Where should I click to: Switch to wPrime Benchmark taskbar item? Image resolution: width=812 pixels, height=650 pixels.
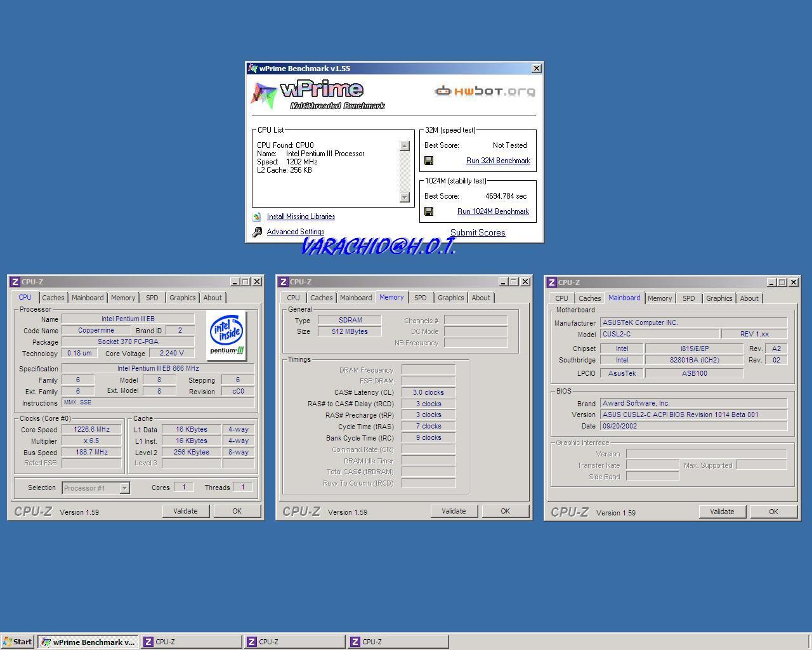click(x=88, y=642)
